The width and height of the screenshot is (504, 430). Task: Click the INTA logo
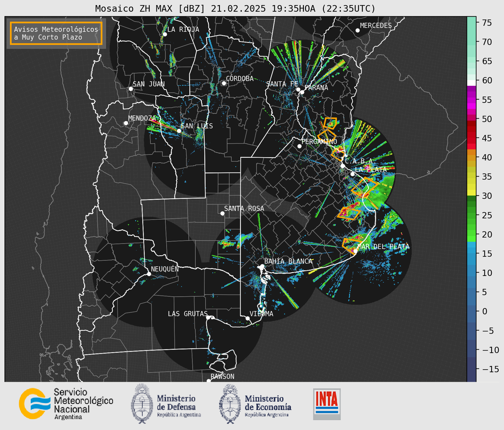point(327,404)
